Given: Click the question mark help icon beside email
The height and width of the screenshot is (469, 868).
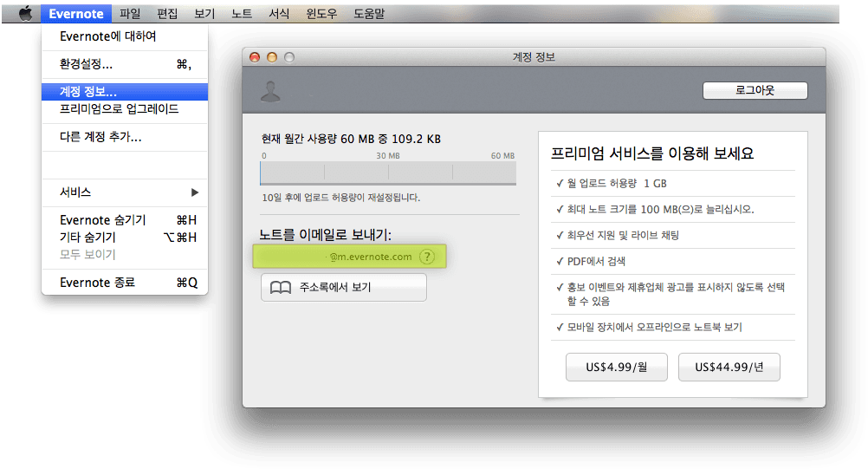Looking at the screenshot, I should point(426,257).
